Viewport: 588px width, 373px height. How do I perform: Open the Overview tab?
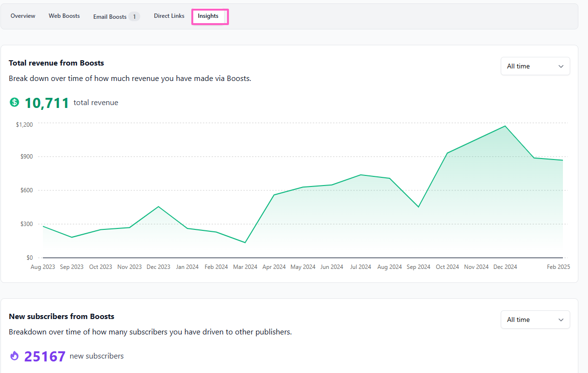point(23,16)
